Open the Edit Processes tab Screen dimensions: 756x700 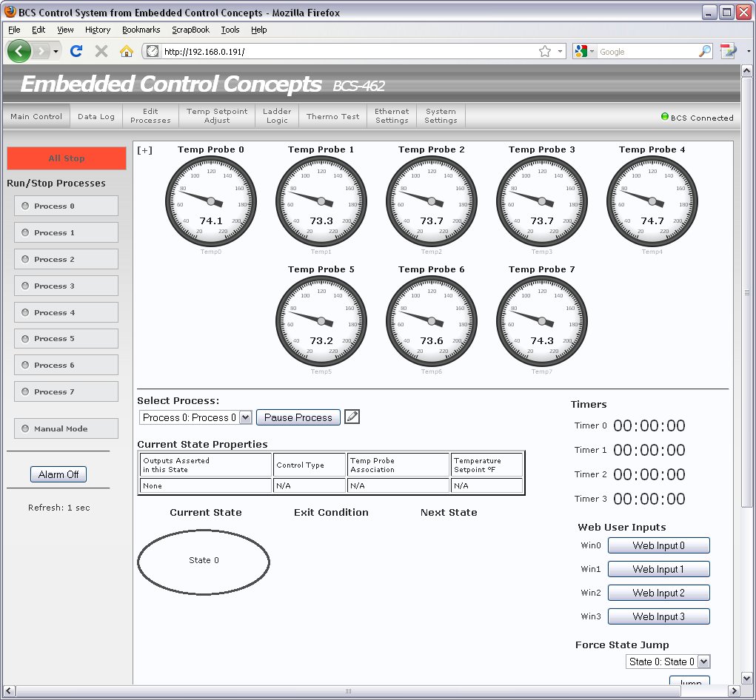pyautogui.click(x=150, y=116)
